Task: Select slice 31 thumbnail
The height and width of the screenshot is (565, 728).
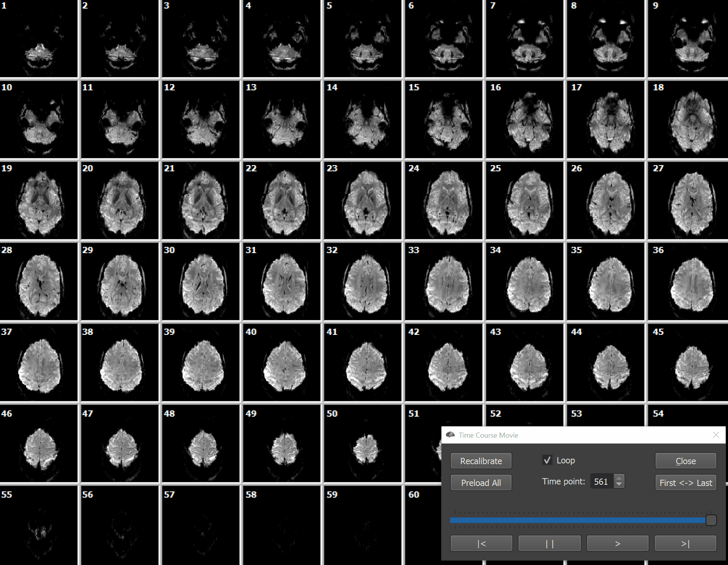Action: click(x=281, y=282)
